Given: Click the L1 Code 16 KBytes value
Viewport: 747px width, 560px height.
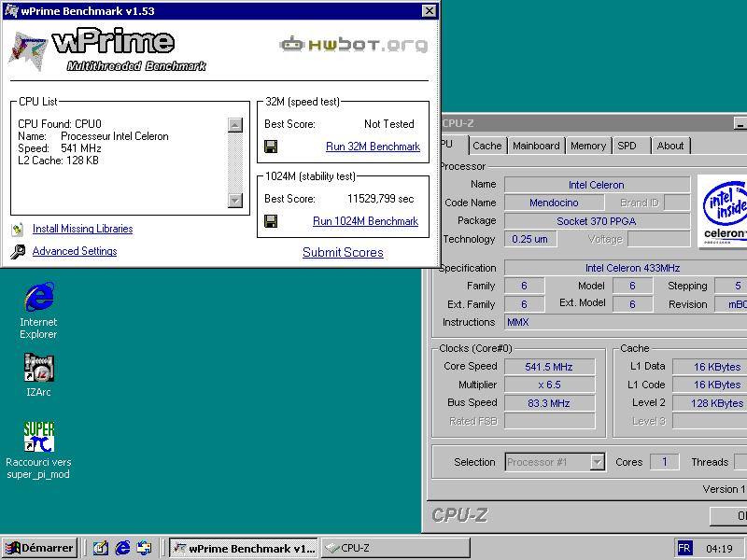Looking at the screenshot, I should click(710, 385).
